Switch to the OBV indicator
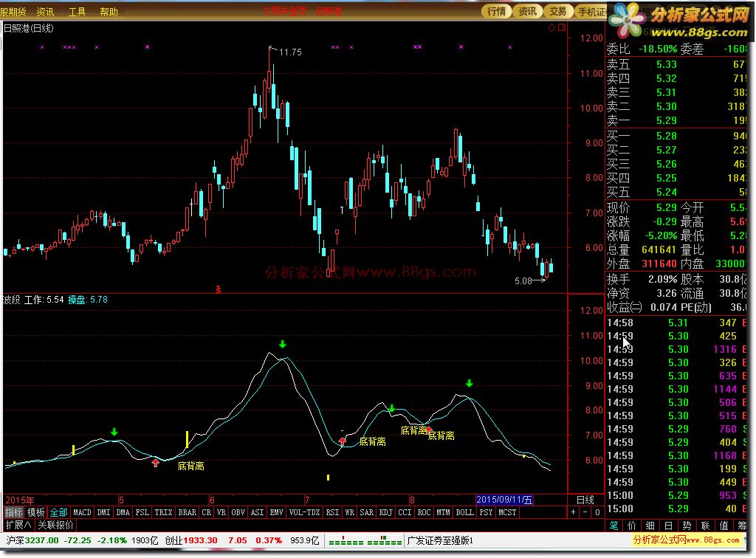Screen dimensions: 756x558 pos(238,512)
